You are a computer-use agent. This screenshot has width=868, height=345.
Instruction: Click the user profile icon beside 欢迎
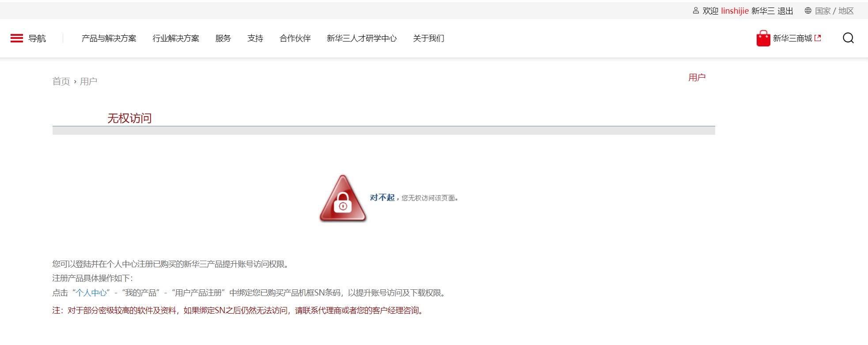pyautogui.click(x=696, y=11)
